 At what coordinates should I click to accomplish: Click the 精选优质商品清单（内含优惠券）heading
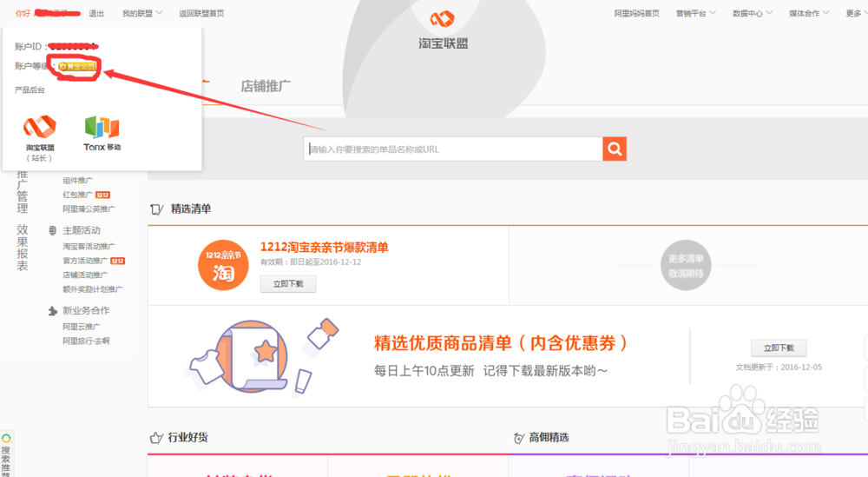pos(501,343)
